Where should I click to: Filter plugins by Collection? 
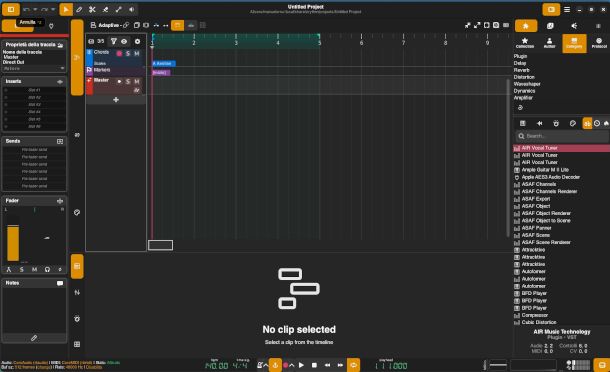(x=525, y=43)
